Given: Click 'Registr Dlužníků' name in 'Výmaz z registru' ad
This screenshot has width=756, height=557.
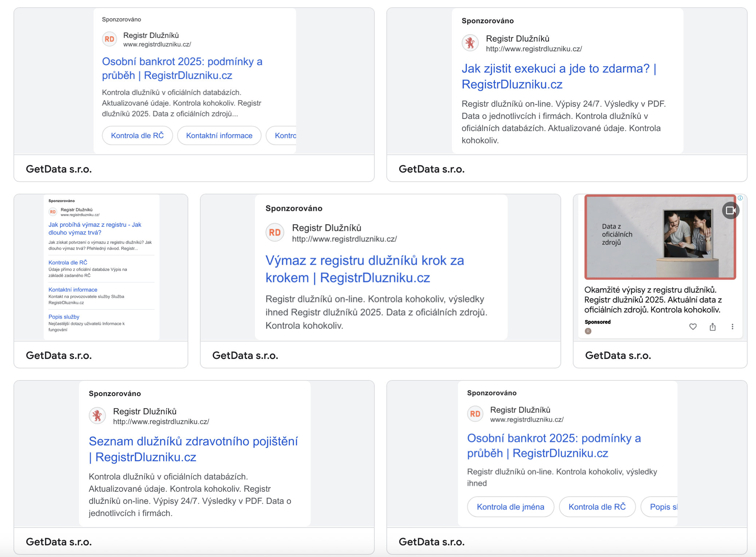Looking at the screenshot, I should pyautogui.click(x=327, y=228).
